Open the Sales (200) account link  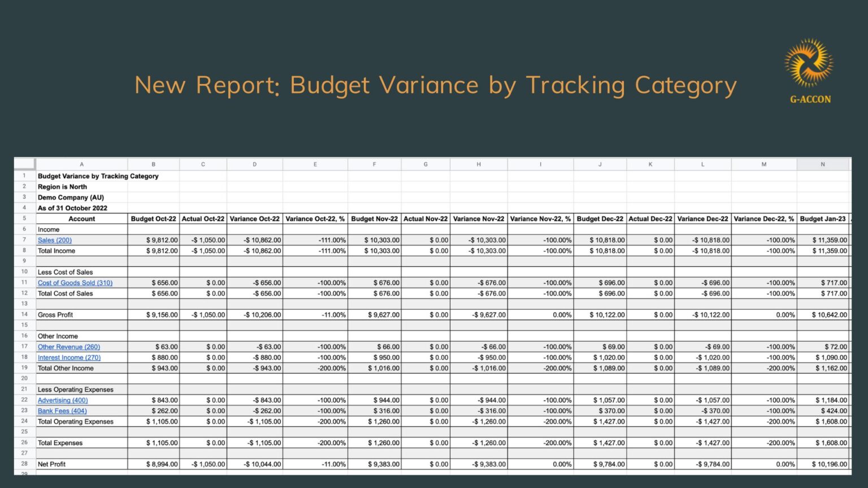click(54, 240)
